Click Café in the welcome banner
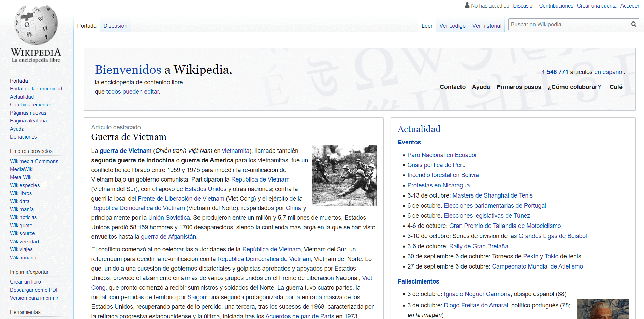 (616, 87)
